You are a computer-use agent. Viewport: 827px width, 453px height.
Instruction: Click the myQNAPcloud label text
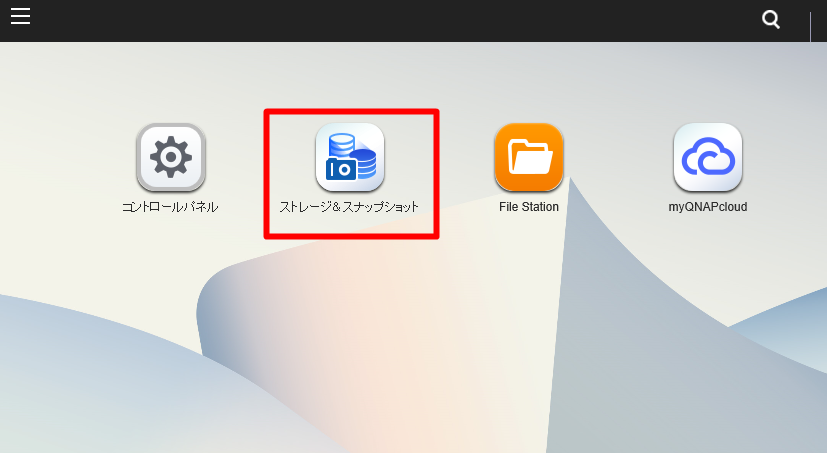(708, 207)
